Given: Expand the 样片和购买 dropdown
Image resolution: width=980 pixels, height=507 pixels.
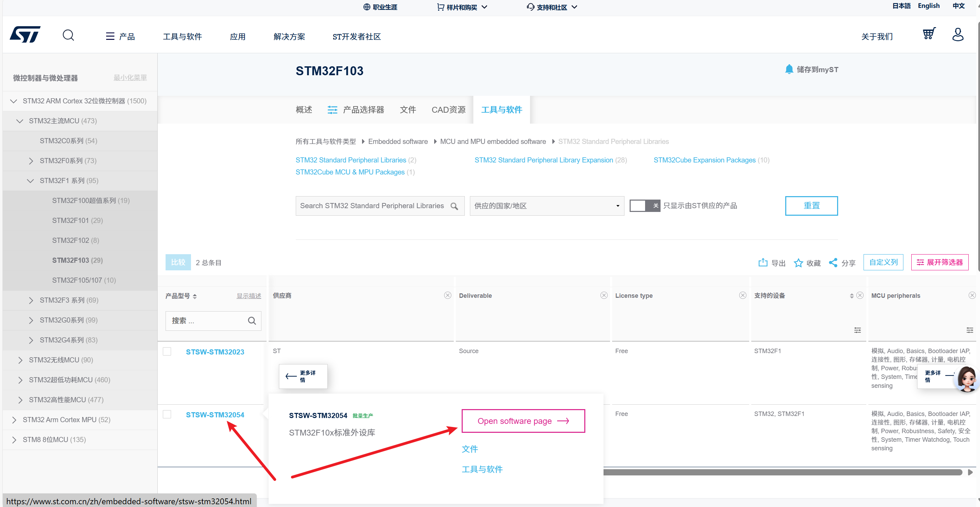Looking at the screenshot, I should [462, 7].
